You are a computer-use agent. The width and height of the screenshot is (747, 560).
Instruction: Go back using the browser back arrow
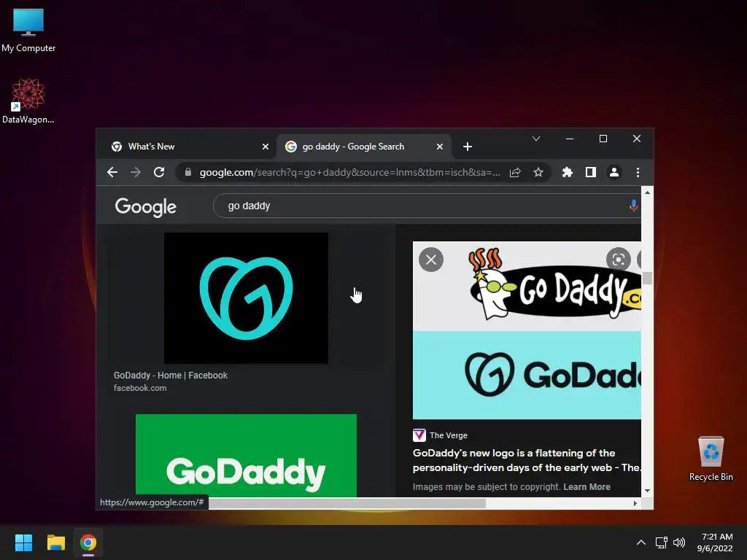pyautogui.click(x=112, y=172)
